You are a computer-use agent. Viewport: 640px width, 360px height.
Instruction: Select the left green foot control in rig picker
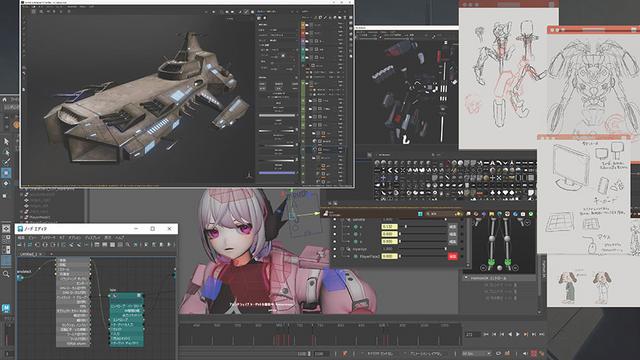pos(491,262)
